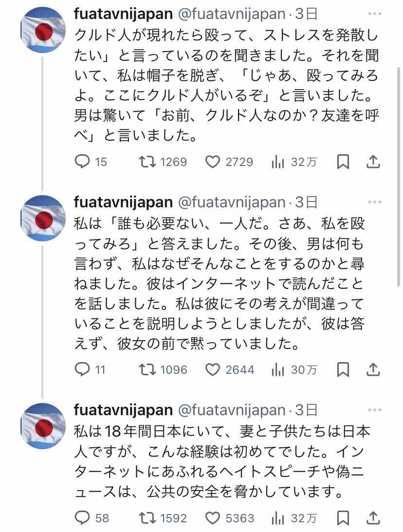Bookmark the first tweet in thread
Viewport: 403px width, 532px height.
[x=343, y=162]
